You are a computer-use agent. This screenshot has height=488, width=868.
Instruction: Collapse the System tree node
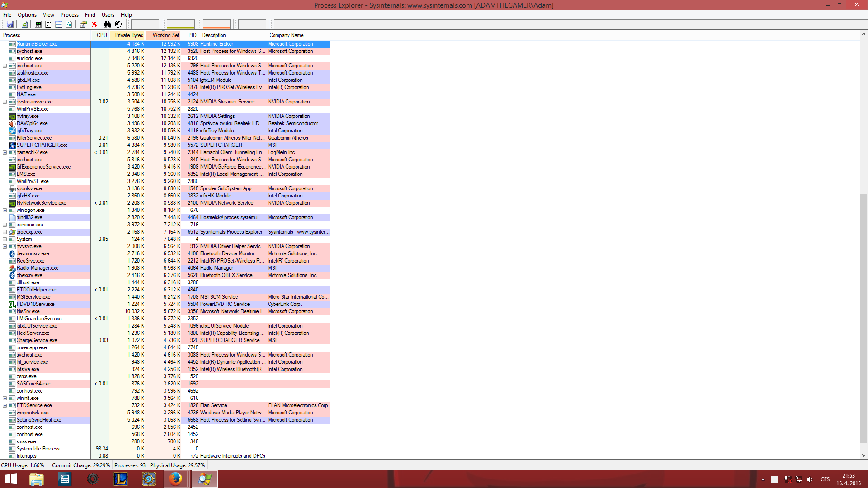coord(5,239)
